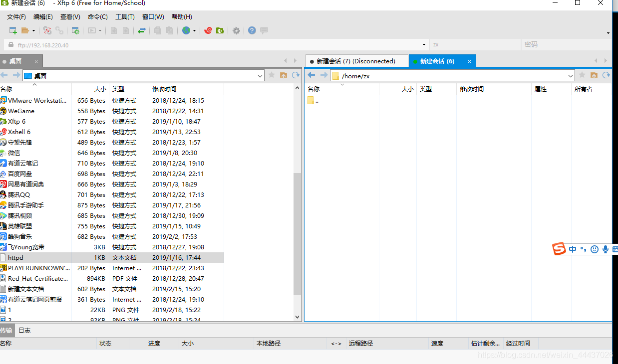Open the 编辑(E) menu
The image size is (618, 364).
tap(43, 16)
